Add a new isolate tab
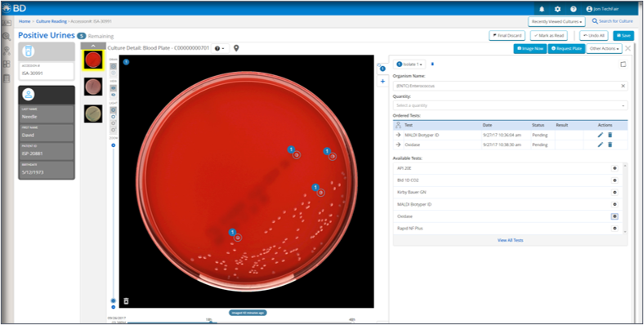 click(382, 82)
